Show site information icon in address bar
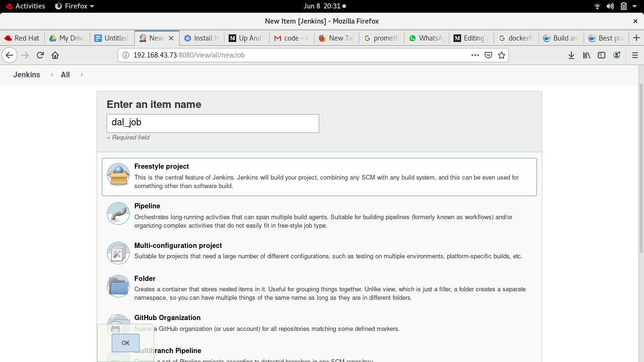 pyautogui.click(x=126, y=55)
